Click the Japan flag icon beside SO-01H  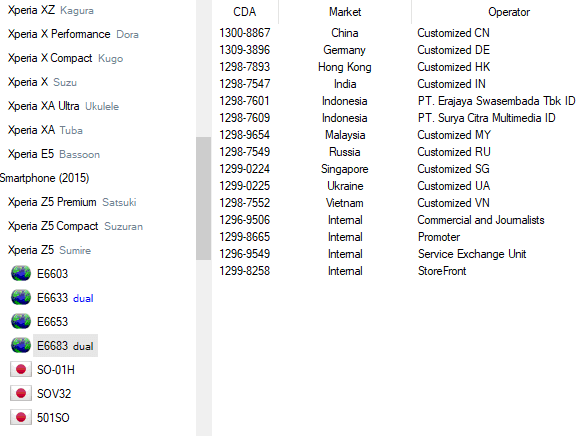pos(21,369)
